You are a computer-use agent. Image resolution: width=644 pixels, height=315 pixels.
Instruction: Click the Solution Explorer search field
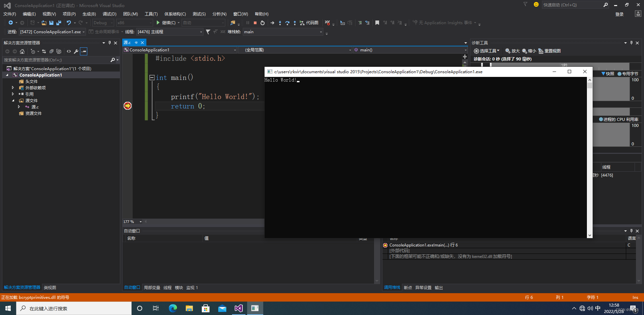coord(57,60)
